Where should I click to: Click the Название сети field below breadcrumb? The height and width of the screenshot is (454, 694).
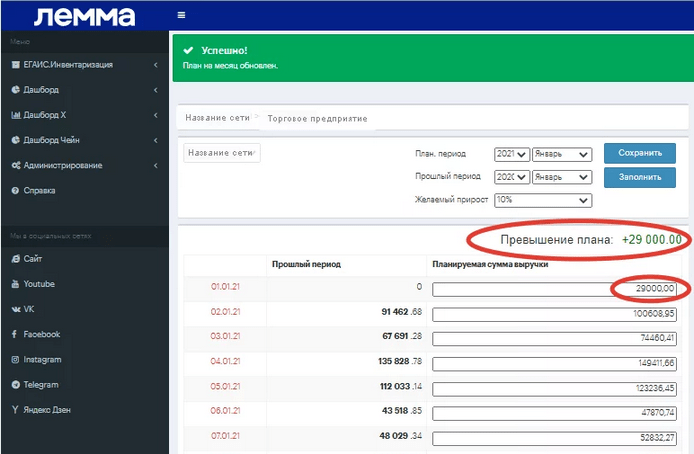click(x=222, y=153)
